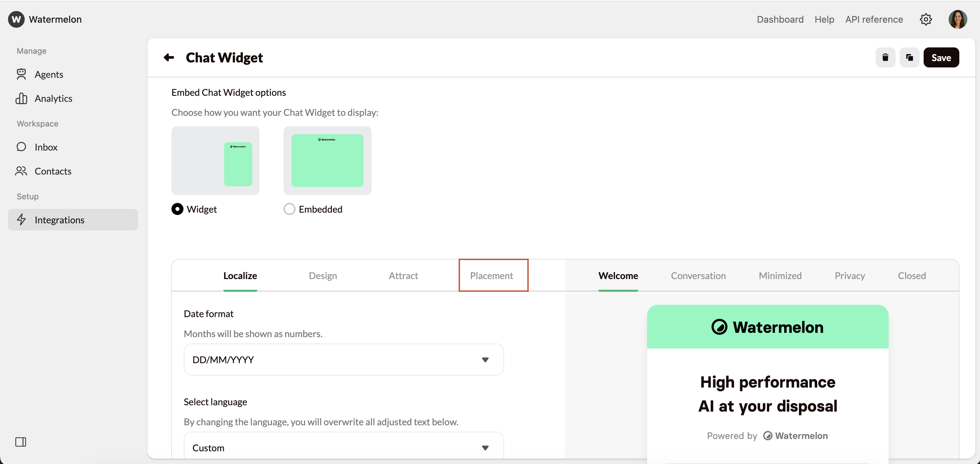Select the Embedded radio option

click(289, 209)
